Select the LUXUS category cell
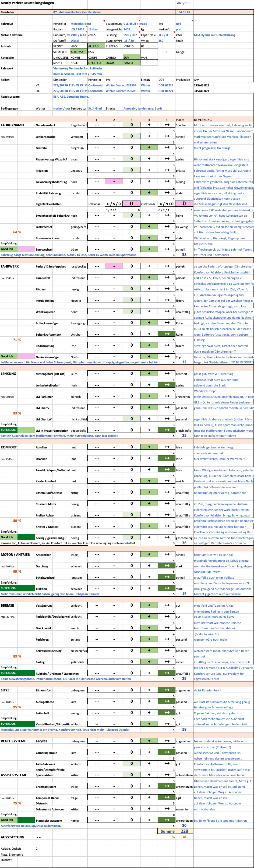 click(113, 63)
